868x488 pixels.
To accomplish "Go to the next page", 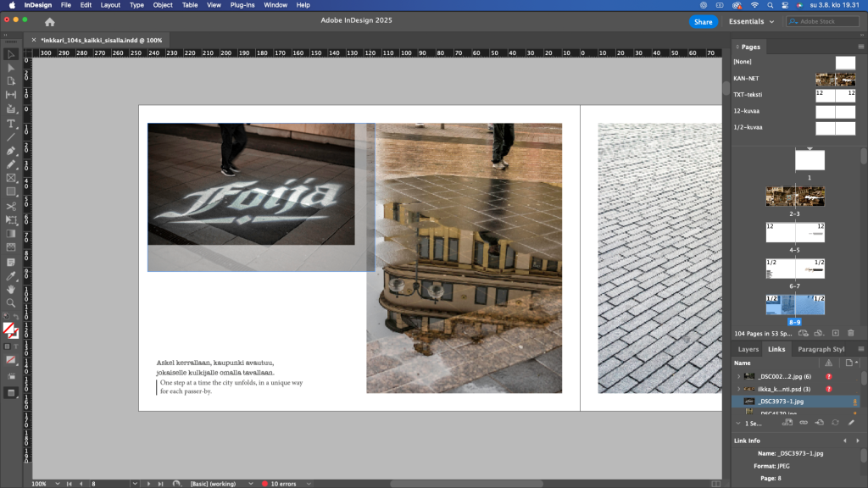I will pos(148,484).
